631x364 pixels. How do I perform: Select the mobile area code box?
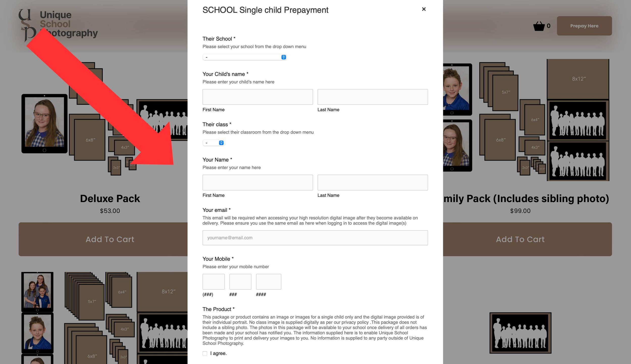click(x=213, y=282)
